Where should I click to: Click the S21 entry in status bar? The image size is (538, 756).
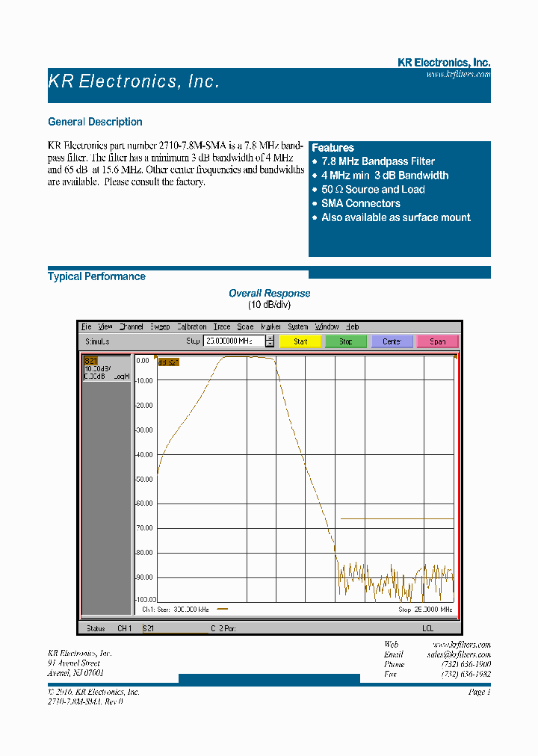[149, 628]
